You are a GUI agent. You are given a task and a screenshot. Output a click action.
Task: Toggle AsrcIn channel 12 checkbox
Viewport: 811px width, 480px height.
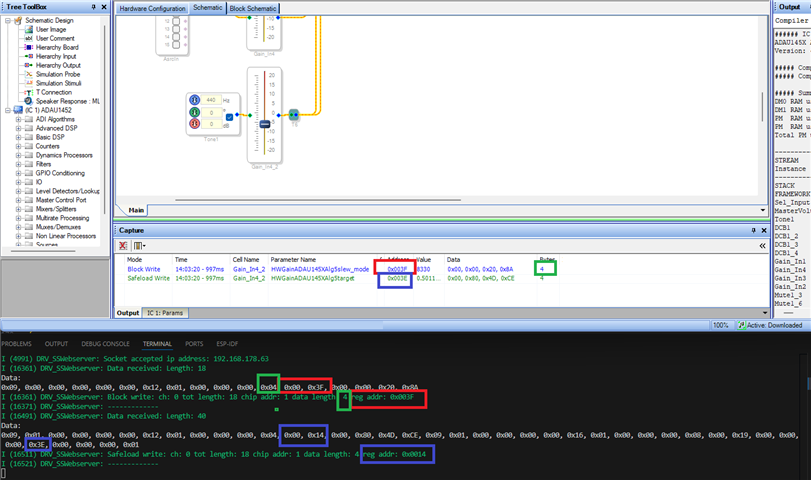pyautogui.click(x=176, y=21)
